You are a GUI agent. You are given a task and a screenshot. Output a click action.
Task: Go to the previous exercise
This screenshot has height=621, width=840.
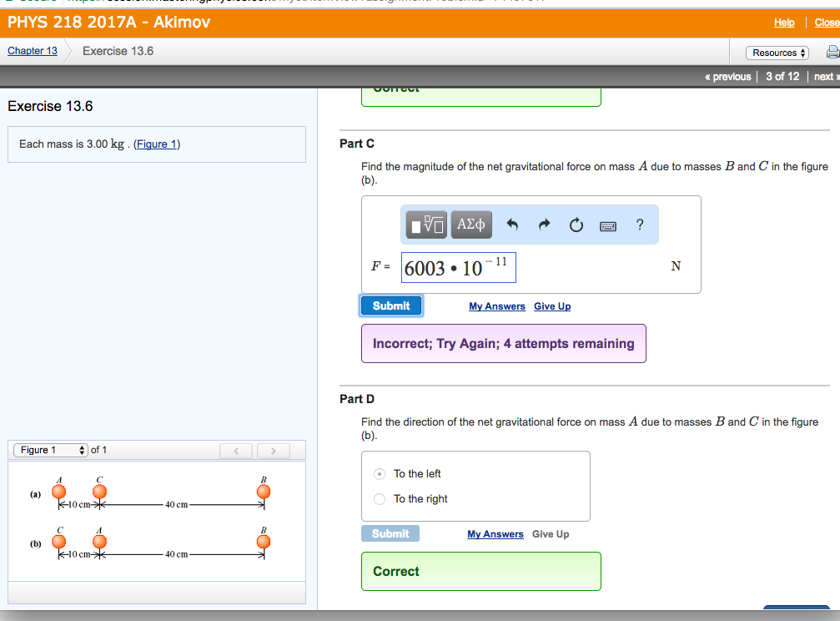[x=727, y=77]
